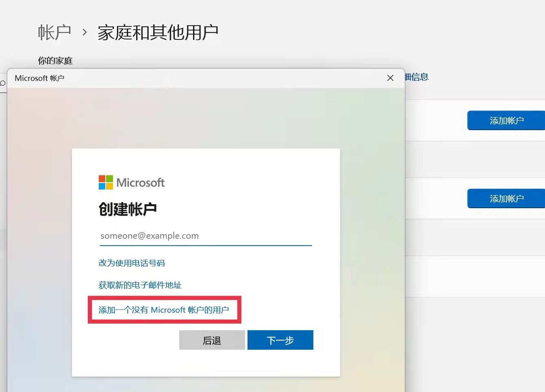Go back to 帐户 via breadcrumb
Viewport: 545px width, 392px height.
54,33
